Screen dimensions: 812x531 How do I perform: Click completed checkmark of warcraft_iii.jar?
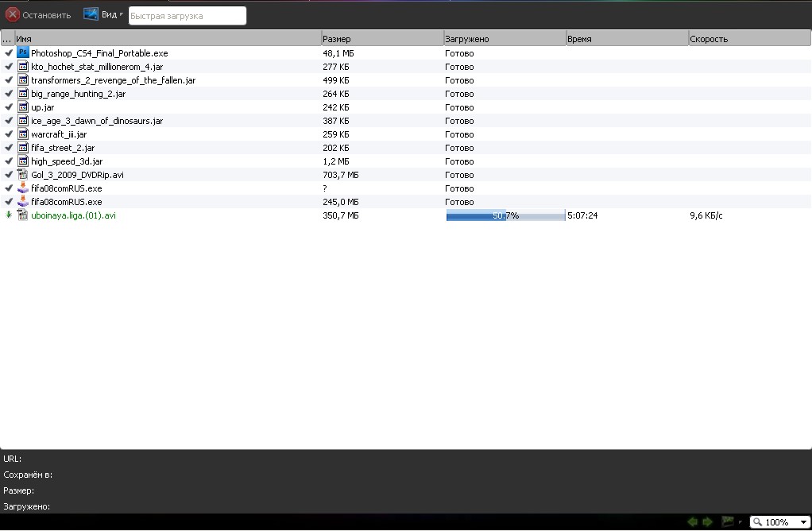tap(9, 134)
